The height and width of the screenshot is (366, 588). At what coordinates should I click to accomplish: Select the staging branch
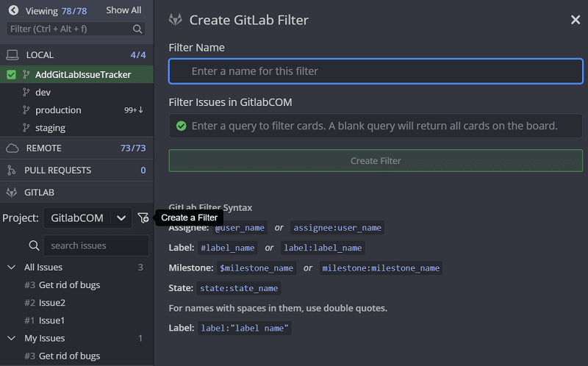(x=50, y=128)
